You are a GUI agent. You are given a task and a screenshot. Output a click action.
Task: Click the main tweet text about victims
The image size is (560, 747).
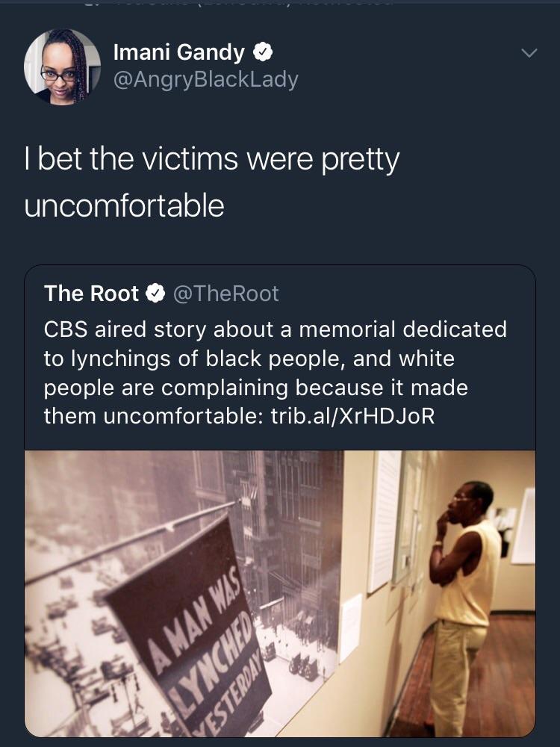coord(212,182)
